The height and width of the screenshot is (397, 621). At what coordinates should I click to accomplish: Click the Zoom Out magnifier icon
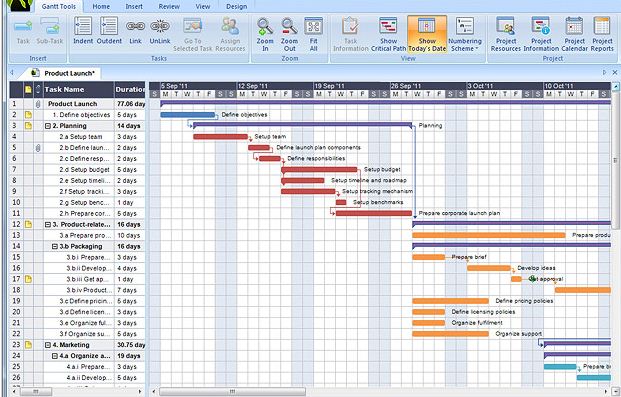tap(289, 26)
